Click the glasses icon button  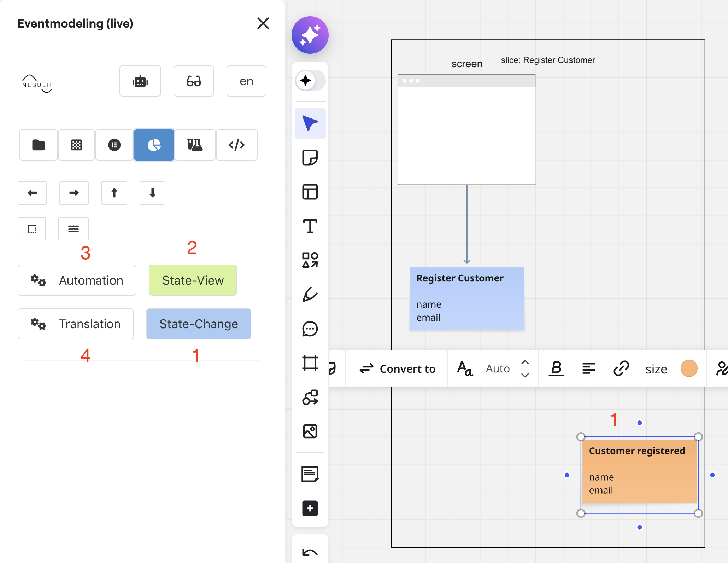[x=194, y=81]
